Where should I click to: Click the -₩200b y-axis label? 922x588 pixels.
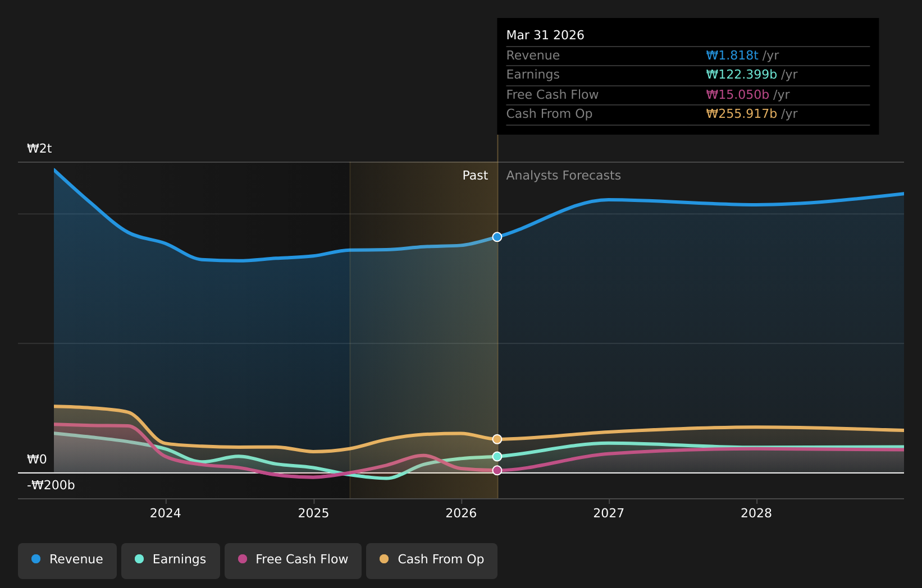tap(51, 485)
